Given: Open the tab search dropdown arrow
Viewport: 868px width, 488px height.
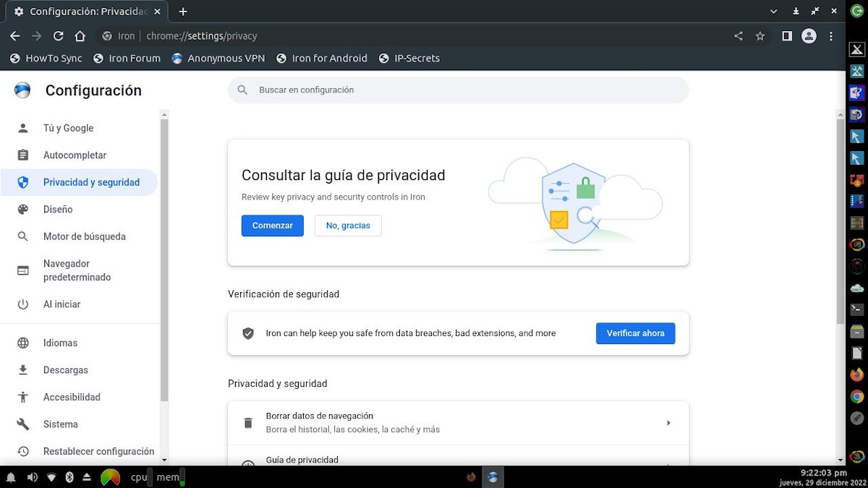Looking at the screenshot, I should pyautogui.click(x=773, y=11).
